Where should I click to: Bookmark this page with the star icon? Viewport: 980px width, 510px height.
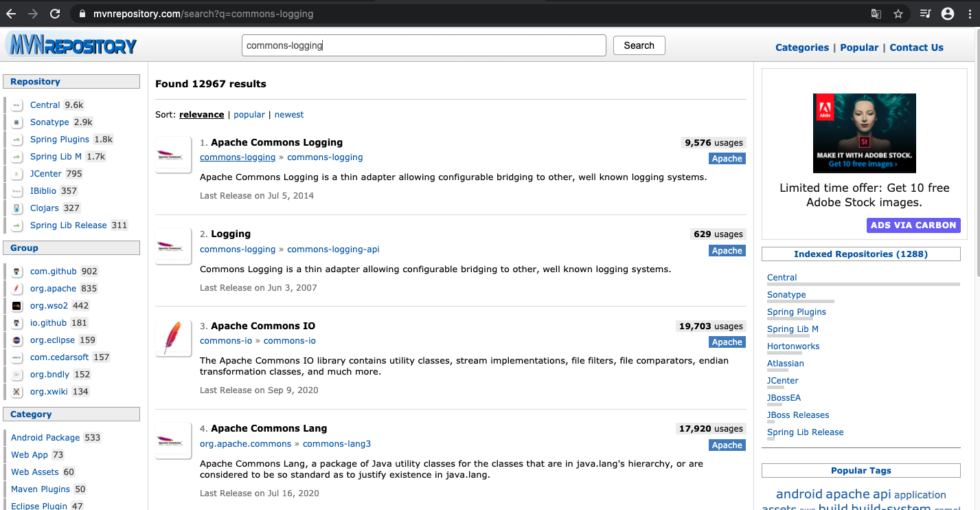[898, 14]
